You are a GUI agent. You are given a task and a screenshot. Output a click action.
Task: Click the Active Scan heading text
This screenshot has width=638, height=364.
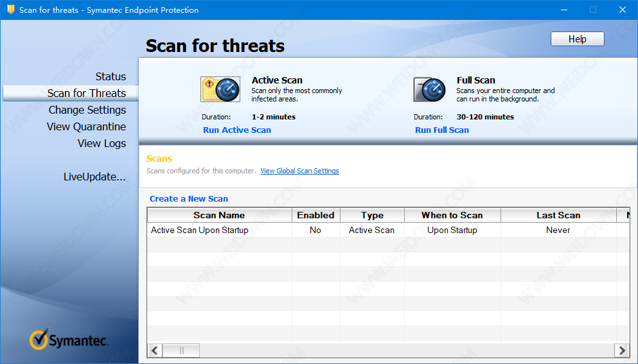click(x=277, y=80)
